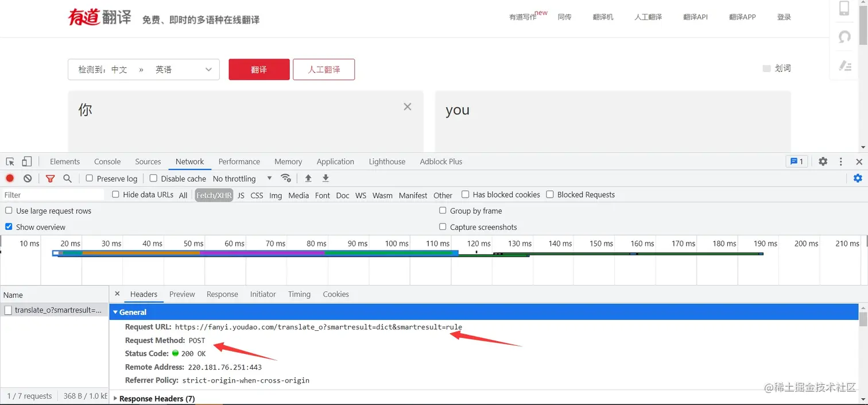The image size is (868, 405).
Task: Select the All type filter
Action: (x=183, y=195)
